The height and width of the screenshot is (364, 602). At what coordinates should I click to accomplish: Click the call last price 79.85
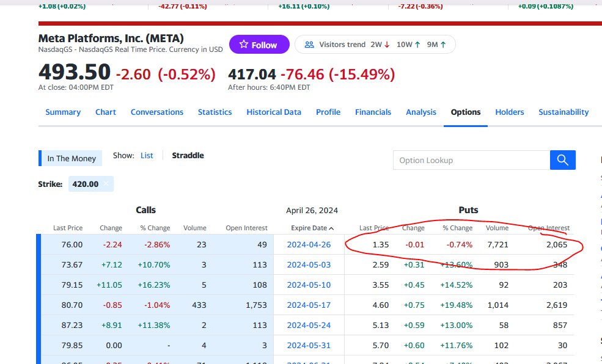click(x=72, y=345)
